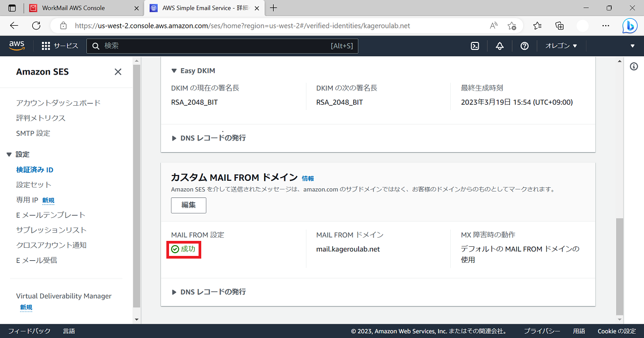Screen dimensions: 644x338
Task: Open AWS help via the question mark icon
Action: [524, 46]
